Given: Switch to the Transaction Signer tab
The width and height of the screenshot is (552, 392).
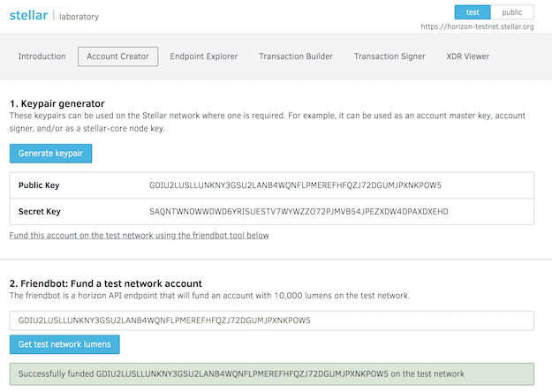Looking at the screenshot, I should [x=389, y=57].
